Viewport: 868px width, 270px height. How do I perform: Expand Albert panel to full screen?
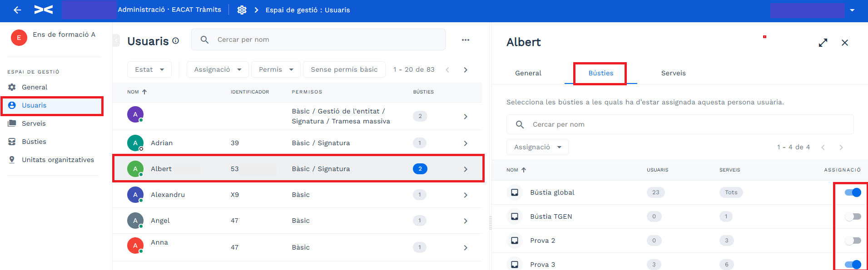(823, 43)
